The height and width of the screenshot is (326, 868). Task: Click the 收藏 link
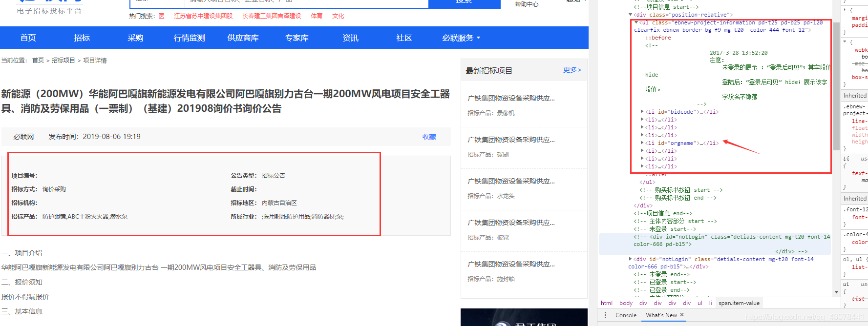click(429, 137)
